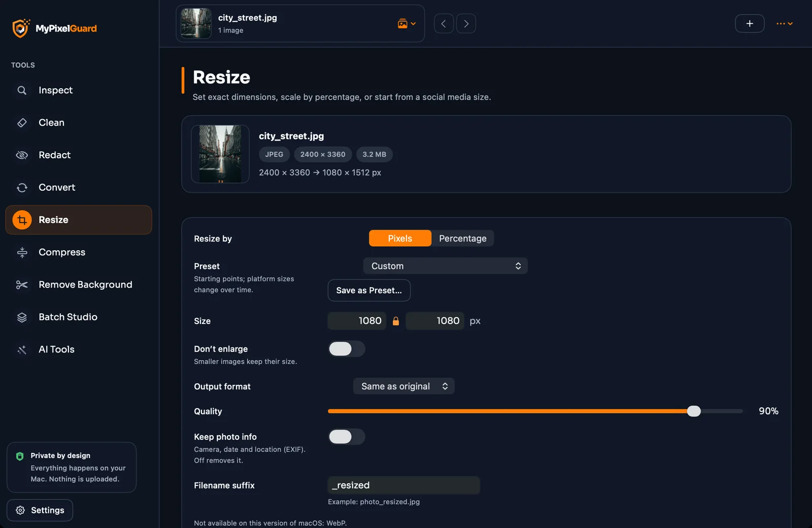Open the three-dots more options menu
The image size is (812, 528).
(x=784, y=23)
